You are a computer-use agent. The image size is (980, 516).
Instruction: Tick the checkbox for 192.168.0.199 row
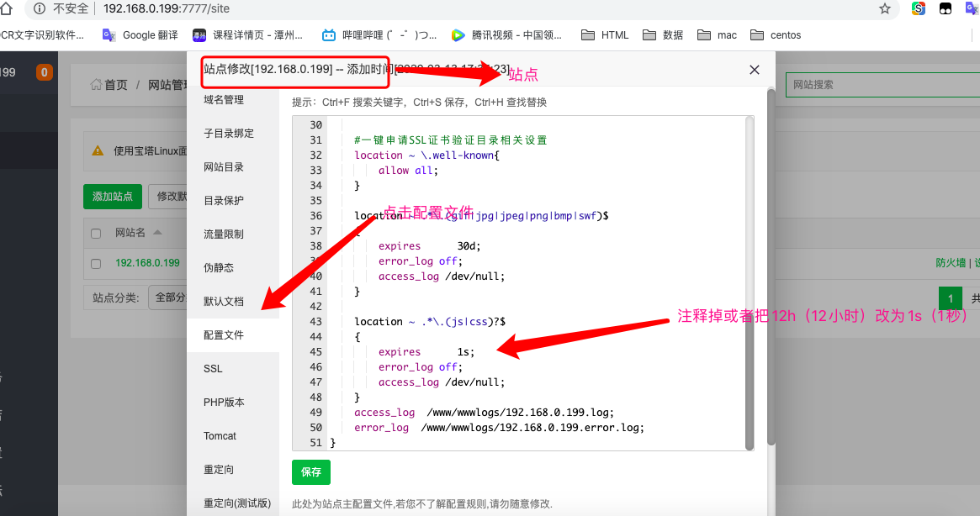pos(96,264)
